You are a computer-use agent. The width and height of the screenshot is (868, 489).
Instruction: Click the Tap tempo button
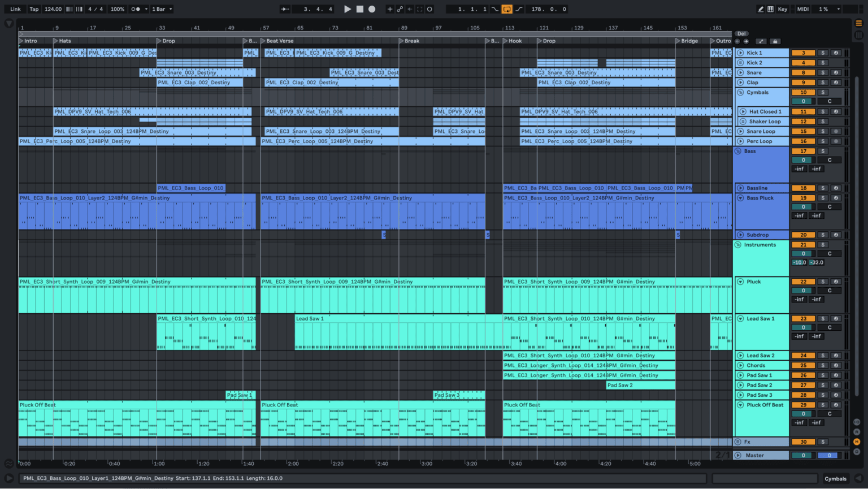coord(34,9)
